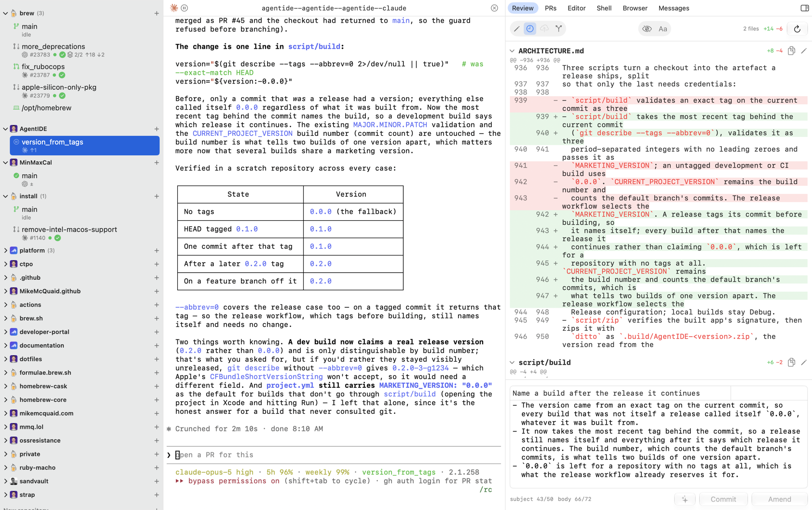This screenshot has width=812, height=510.
Task: Add a worktree to AgentIDE
Action: pos(157,129)
